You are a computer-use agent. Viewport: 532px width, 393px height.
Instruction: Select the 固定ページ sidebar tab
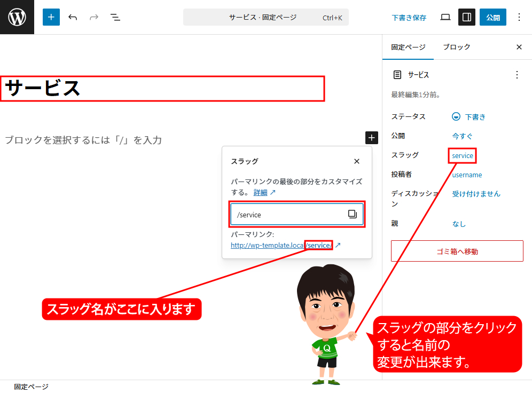tap(408, 47)
